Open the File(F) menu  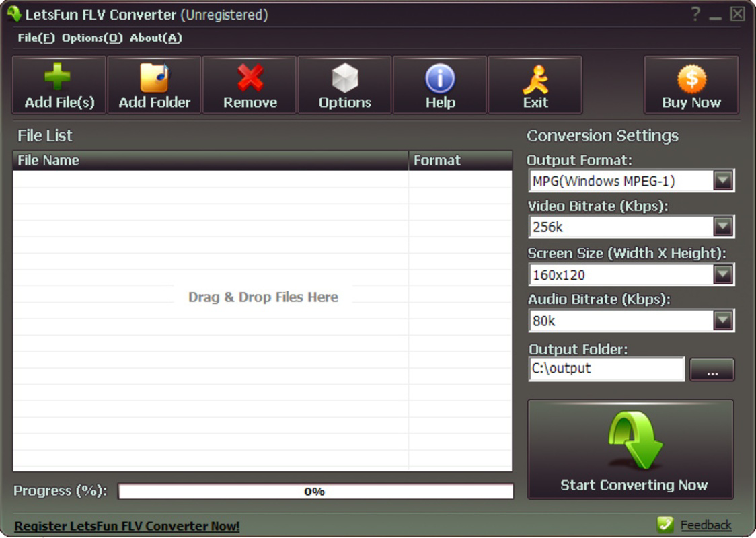(x=36, y=38)
